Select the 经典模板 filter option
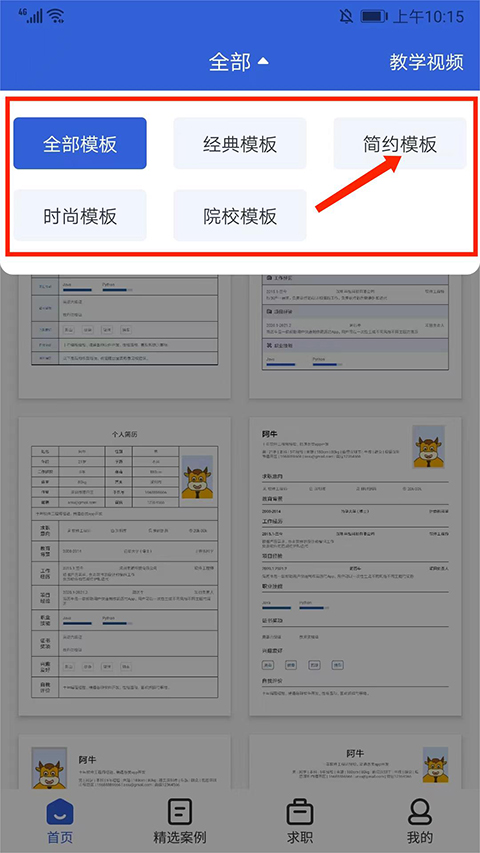Viewport: 480px width, 853px height. click(x=240, y=144)
